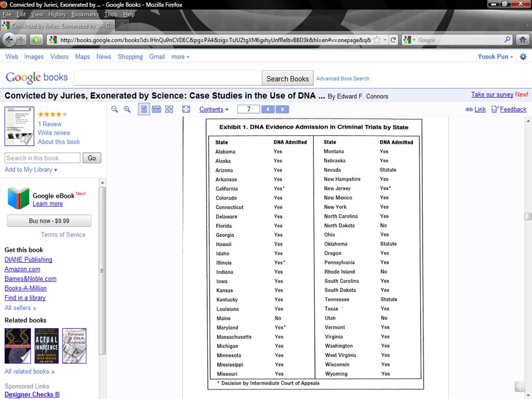
Task: Open the Tools menu
Action: (111, 14)
